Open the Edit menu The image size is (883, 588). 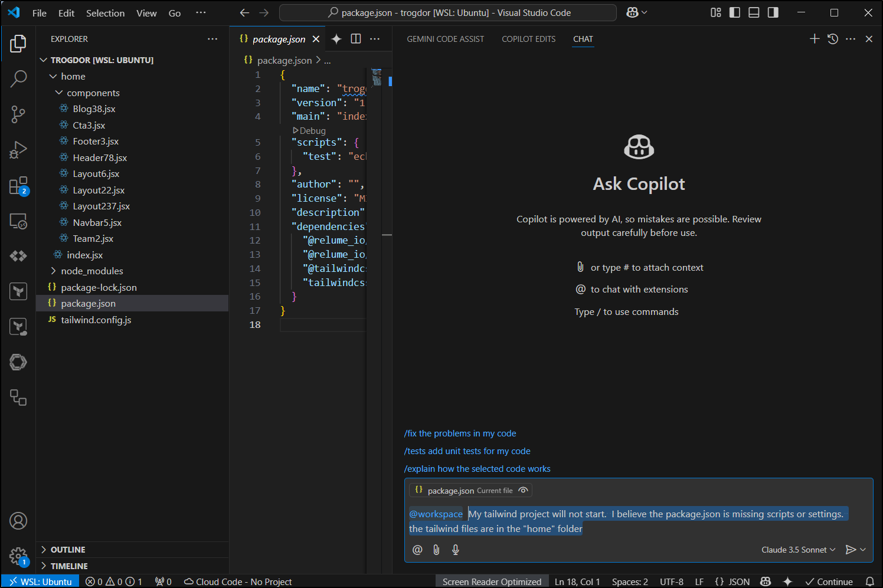[x=66, y=13]
